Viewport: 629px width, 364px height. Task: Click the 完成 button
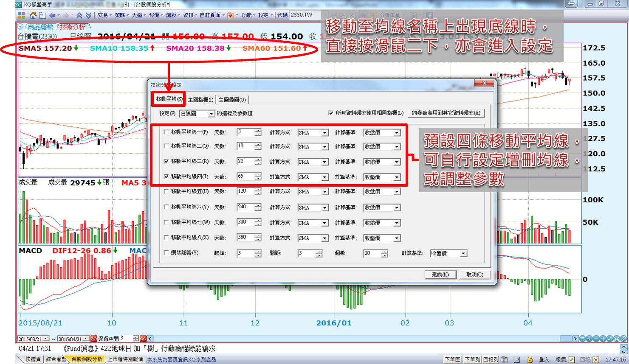[440, 274]
